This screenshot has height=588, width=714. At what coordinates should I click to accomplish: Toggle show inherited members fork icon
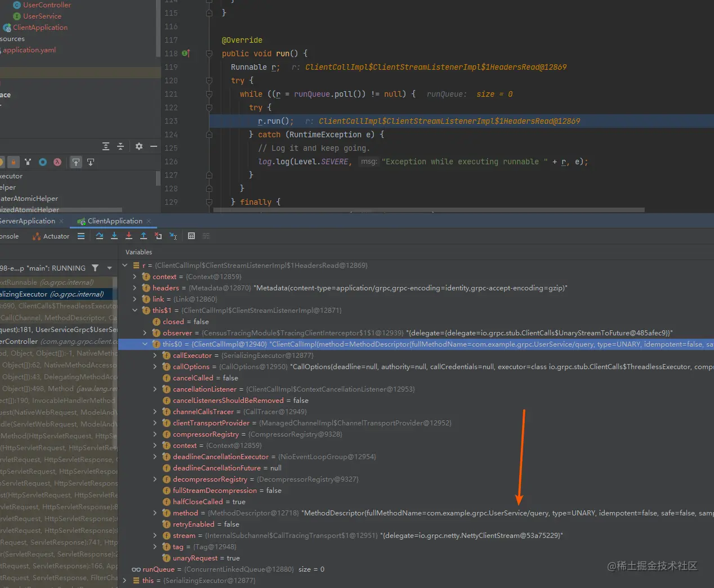(x=28, y=162)
